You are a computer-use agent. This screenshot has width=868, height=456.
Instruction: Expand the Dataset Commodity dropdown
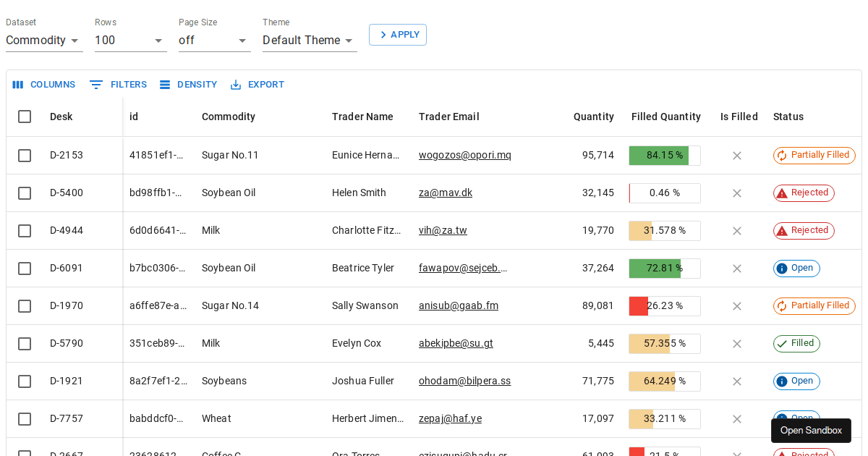click(x=44, y=41)
